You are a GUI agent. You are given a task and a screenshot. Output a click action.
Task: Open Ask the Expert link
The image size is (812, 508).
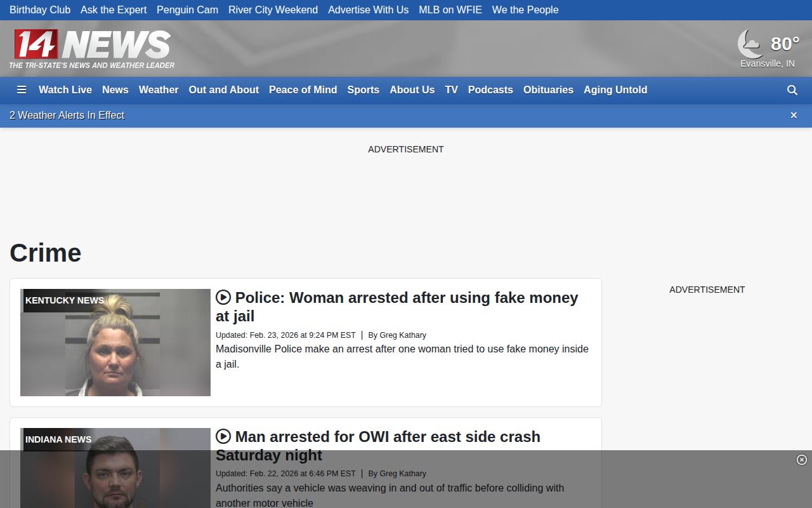[114, 10]
